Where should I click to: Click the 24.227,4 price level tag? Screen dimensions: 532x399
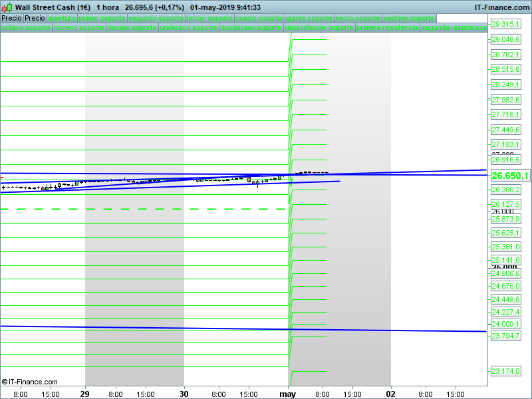(x=505, y=312)
